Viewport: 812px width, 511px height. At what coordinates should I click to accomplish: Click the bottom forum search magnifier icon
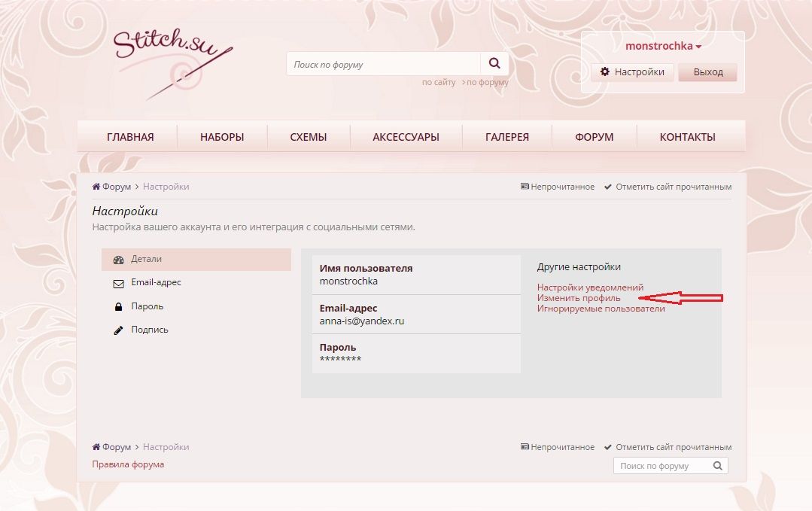click(x=718, y=466)
